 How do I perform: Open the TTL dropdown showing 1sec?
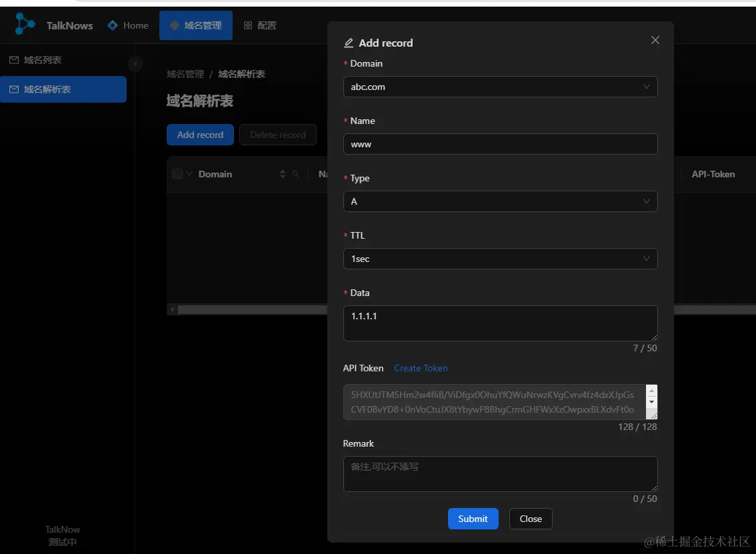(x=500, y=259)
